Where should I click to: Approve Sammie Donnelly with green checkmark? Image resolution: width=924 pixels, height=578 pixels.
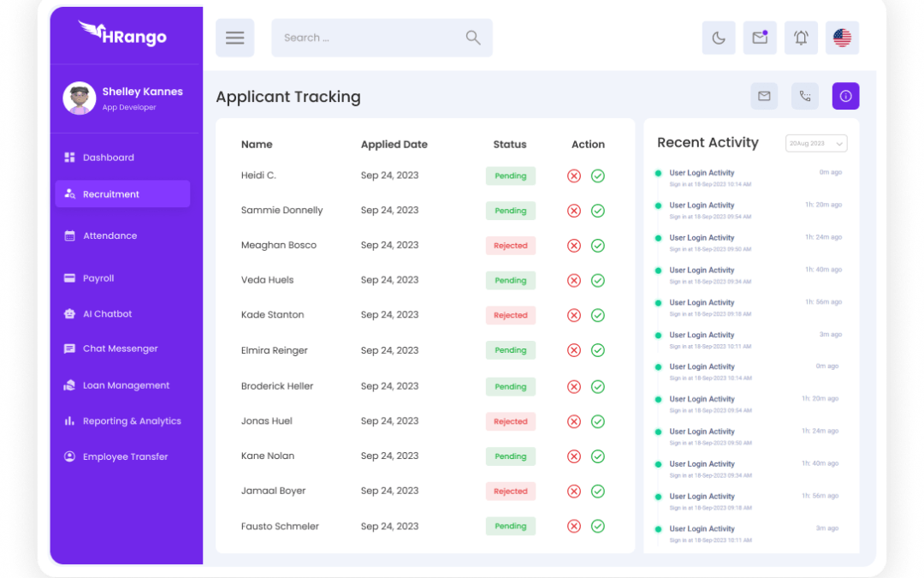click(598, 211)
